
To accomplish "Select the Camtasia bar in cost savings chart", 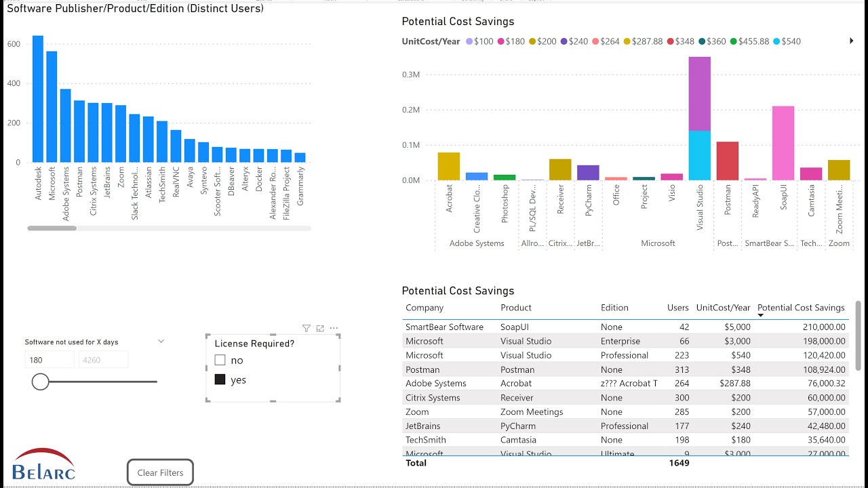I will click(811, 174).
